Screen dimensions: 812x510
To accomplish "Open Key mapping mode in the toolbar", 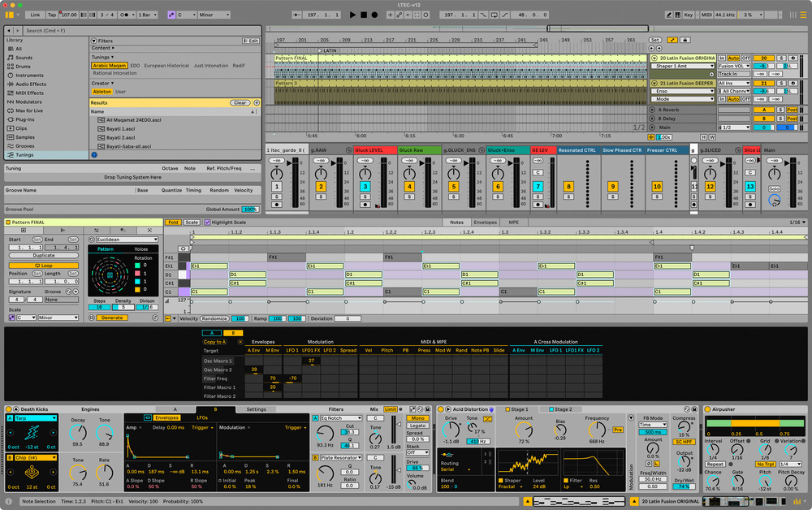I will pyautogui.click(x=689, y=14).
